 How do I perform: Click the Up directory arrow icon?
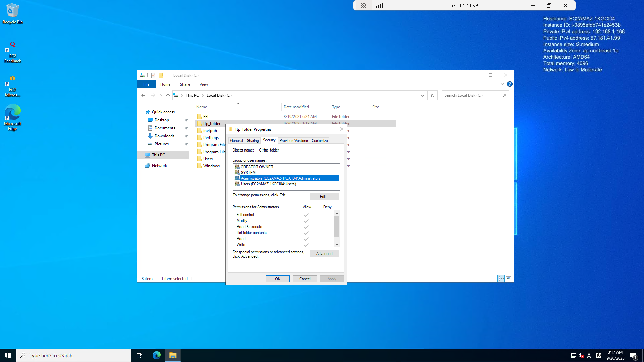point(168,96)
